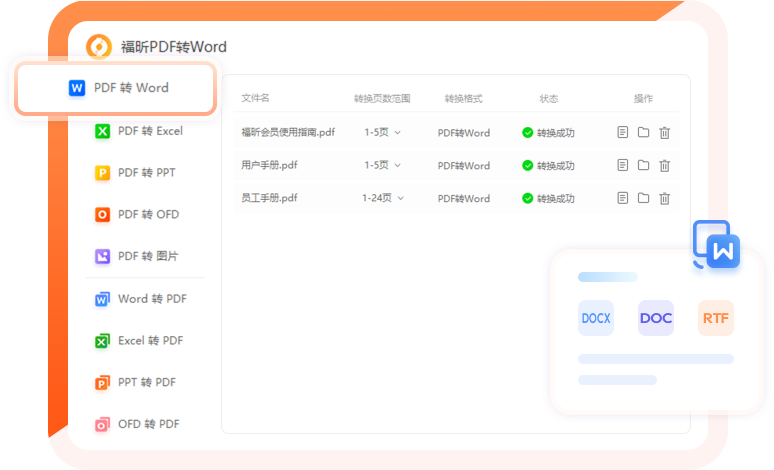Delete 福昕会员使用指南.pdf from the list
This screenshot has height=470, width=774.
664,132
